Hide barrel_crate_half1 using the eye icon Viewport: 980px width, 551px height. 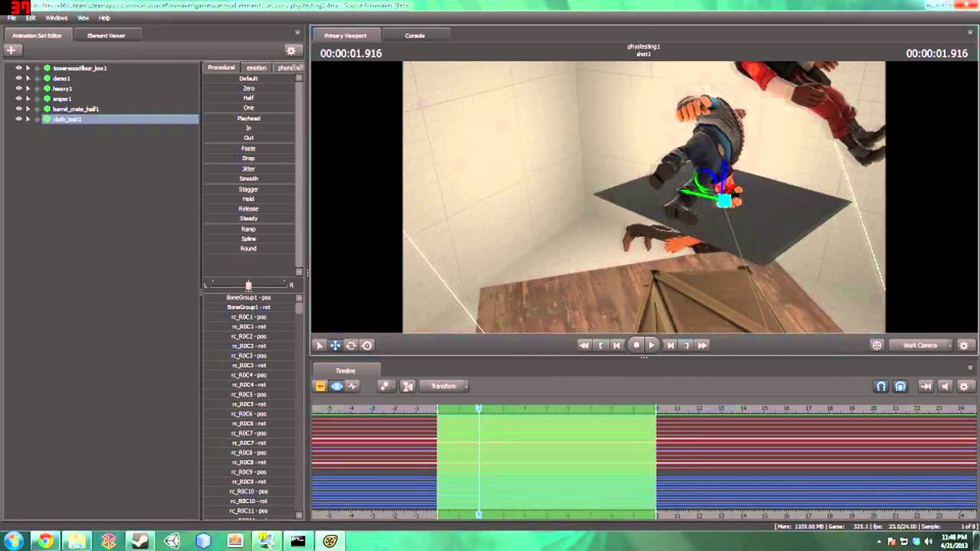(x=18, y=109)
